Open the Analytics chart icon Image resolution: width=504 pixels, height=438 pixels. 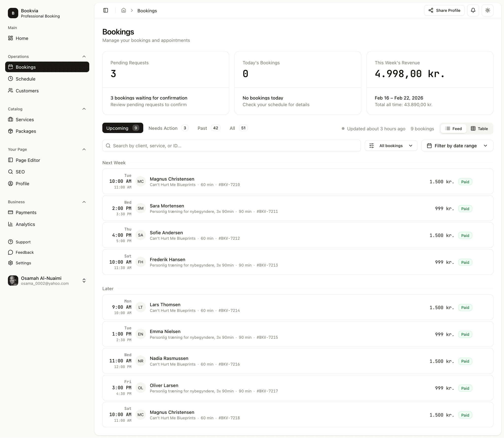click(10, 224)
